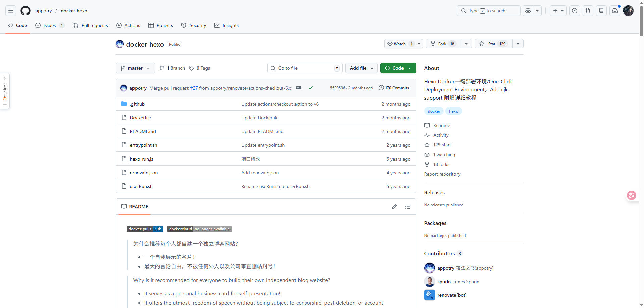Click the translate extension floating icon
The image size is (644, 308).
tap(632, 195)
